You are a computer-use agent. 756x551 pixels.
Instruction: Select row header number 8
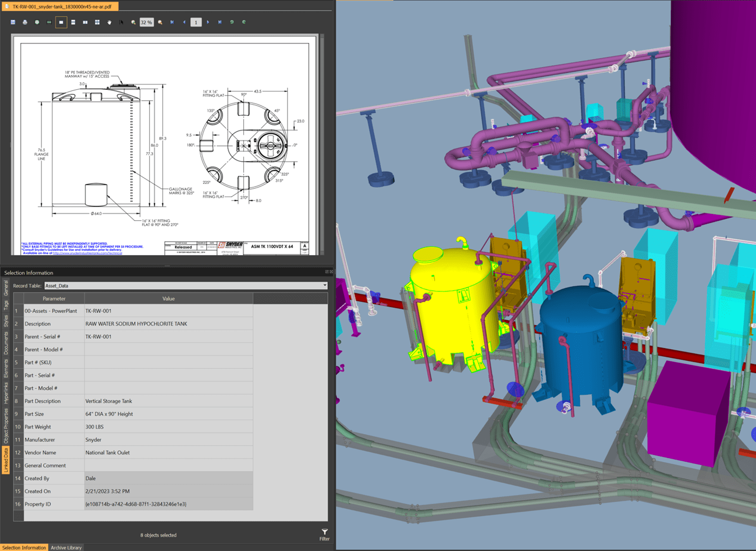point(18,401)
